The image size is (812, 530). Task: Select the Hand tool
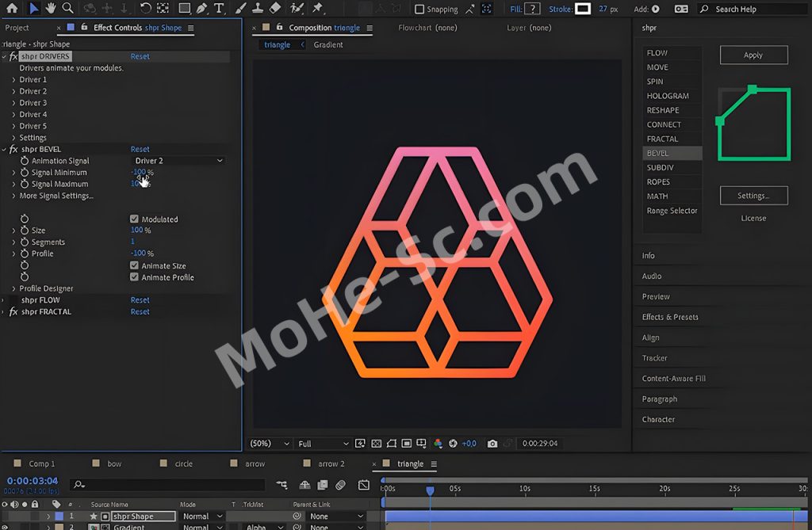51,9
